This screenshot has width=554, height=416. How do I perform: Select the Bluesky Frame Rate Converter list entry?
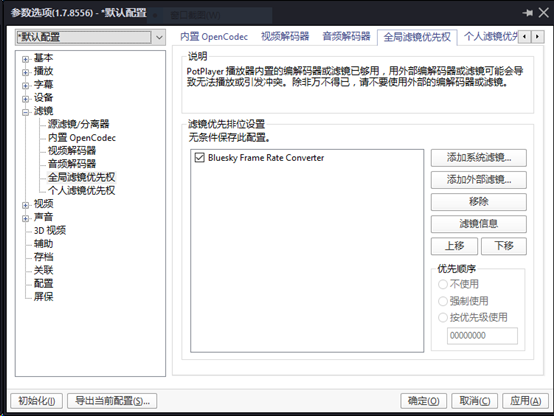266,158
